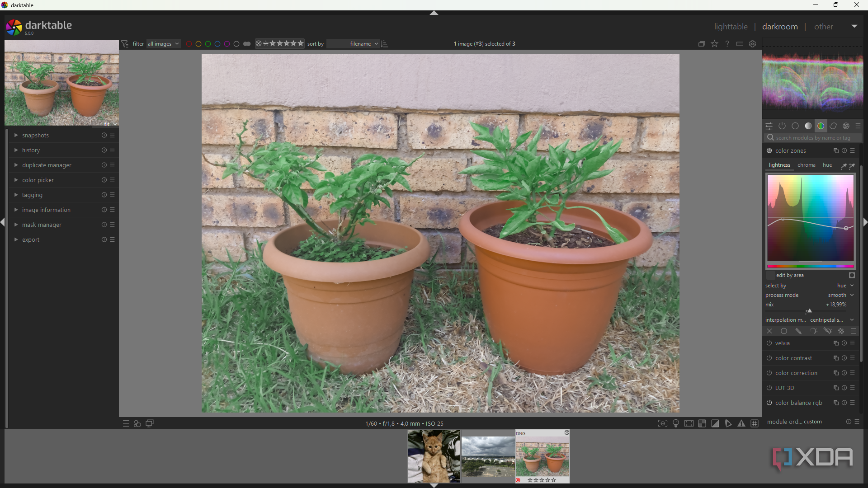Toggle raw overexposed checkerboard indicator
868x488 pixels.
coord(702,423)
